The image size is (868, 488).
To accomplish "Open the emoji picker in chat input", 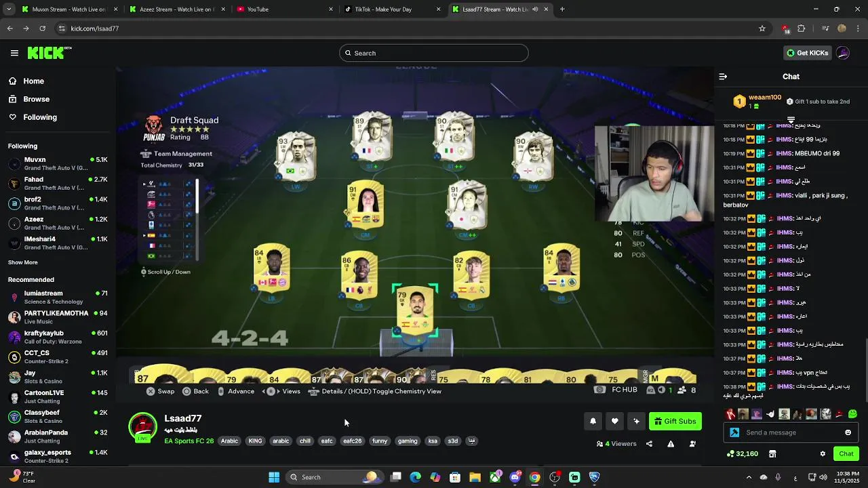I will (x=848, y=432).
